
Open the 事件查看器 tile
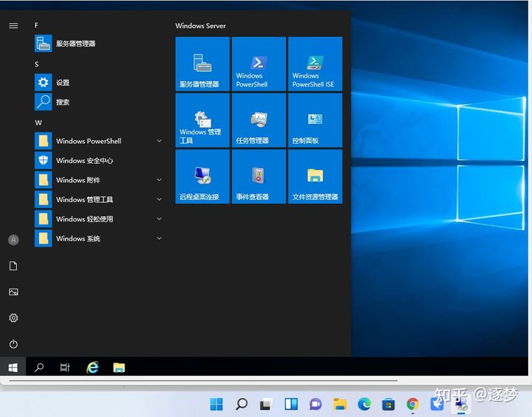(259, 176)
